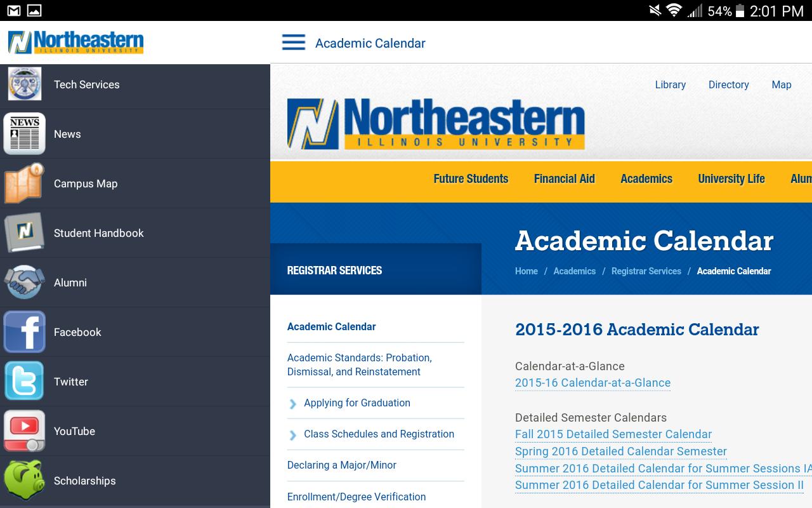This screenshot has height=508, width=812.
Task: Open University Life navigation tab
Action: pyautogui.click(x=731, y=179)
